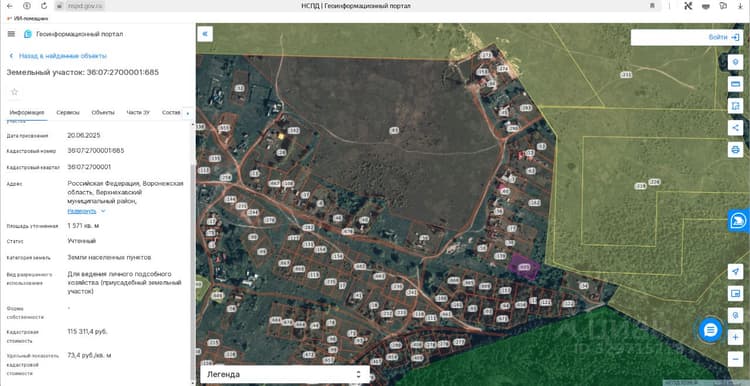Image resolution: width=750 pixels, height=386 pixels.
Task: Print the map with printer icon
Action: tap(735, 150)
